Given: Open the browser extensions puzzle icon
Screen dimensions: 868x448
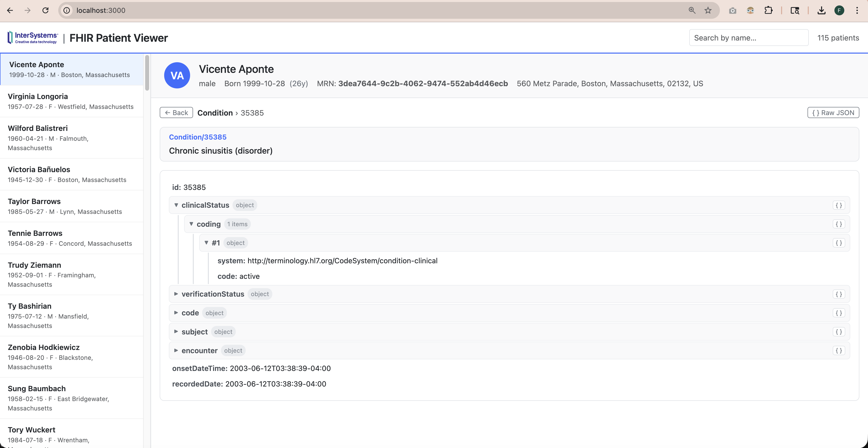Looking at the screenshot, I should click(769, 10).
